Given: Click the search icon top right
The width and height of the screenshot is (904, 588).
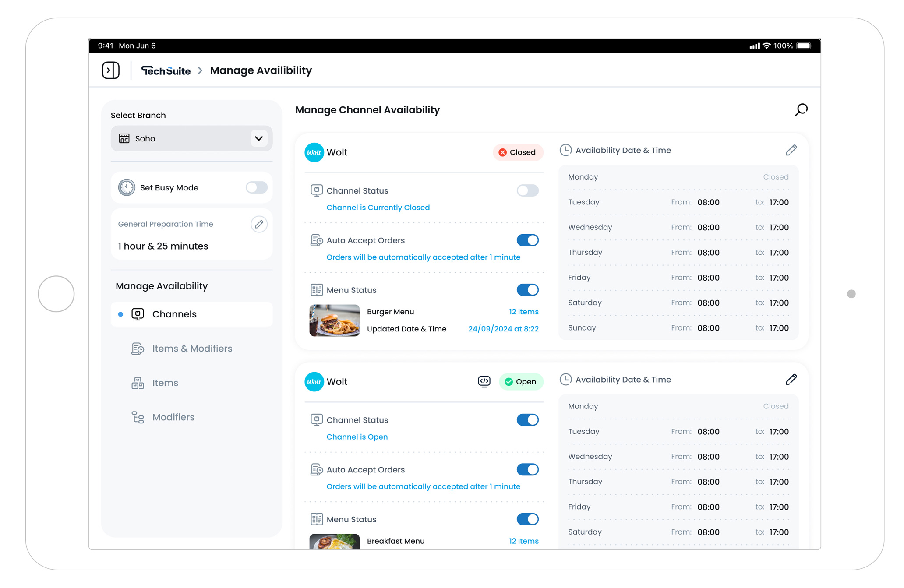Looking at the screenshot, I should coord(801,109).
